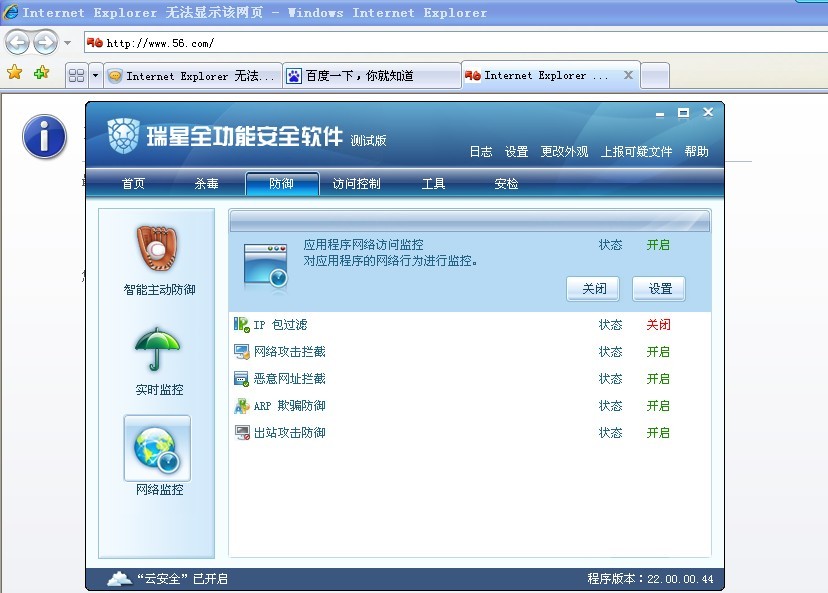Click 开启 status of 应用程序网络访问监控
This screenshot has height=593, width=828.
coord(658,245)
